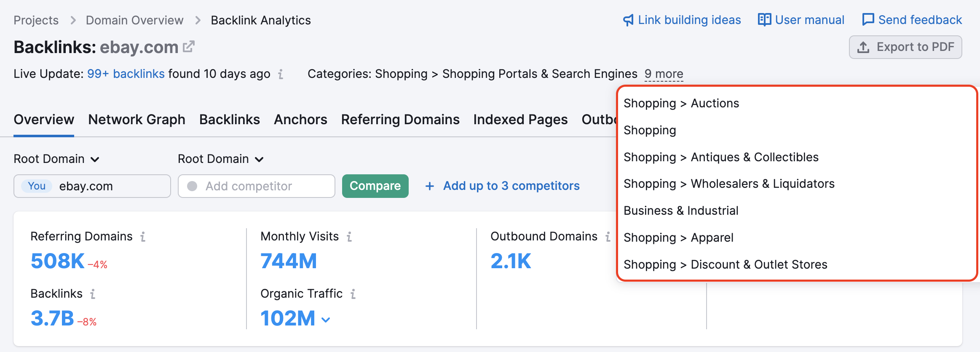Open the Anchors tab
The width and height of the screenshot is (980, 352).
tap(300, 120)
